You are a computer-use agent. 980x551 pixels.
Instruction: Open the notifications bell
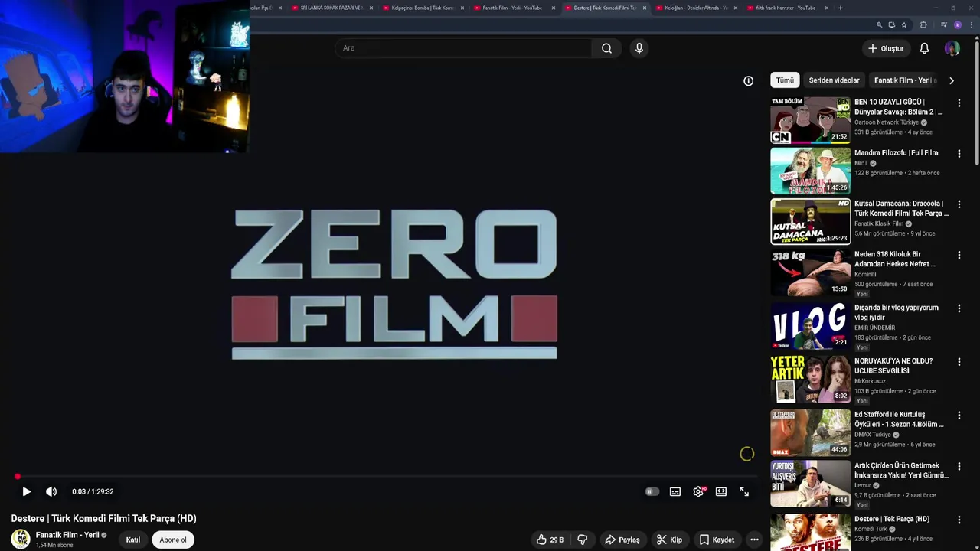pos(924,48)
